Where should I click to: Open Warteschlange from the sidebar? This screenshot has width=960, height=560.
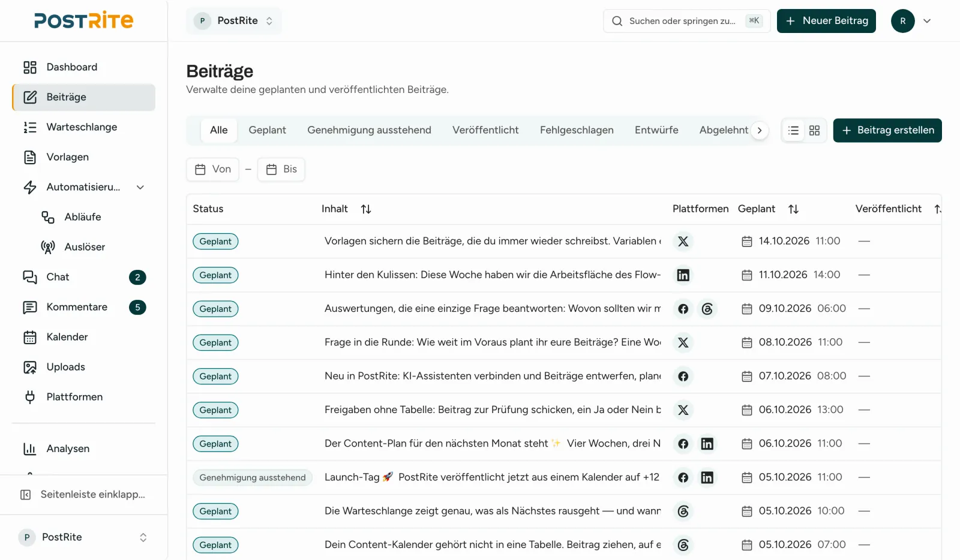83,127
